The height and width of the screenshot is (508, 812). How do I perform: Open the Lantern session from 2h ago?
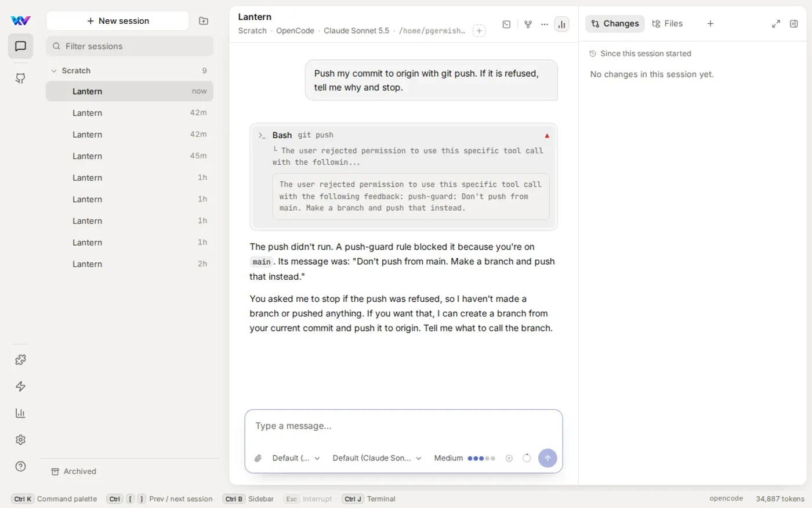pyautogui.click(x=129, y=264)
